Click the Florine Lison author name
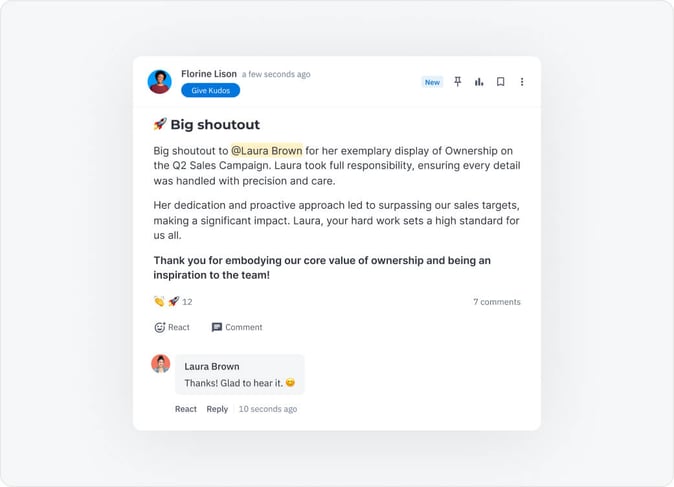This screenshot has height=487, width=674. click(209, 74)
